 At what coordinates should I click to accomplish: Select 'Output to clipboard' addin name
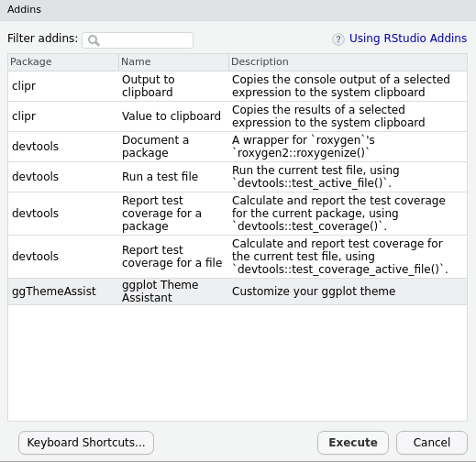(x=149, y=86)
